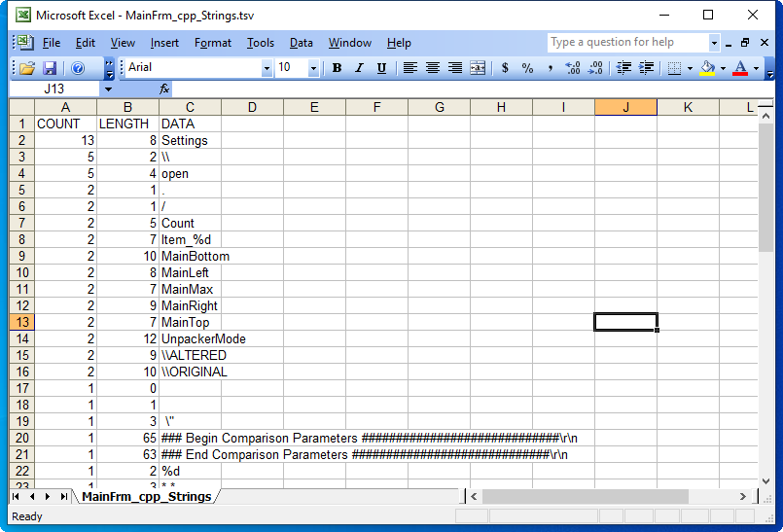Click the Increase Indent icon
This screenshot has height=532, width=783.
pos(644,68)
